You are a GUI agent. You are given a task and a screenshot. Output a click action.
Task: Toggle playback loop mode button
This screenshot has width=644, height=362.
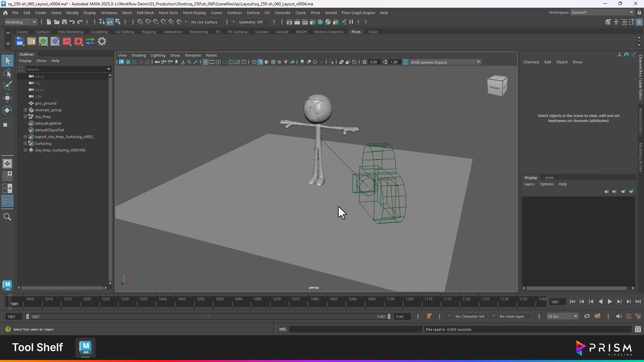pos(587,316)
